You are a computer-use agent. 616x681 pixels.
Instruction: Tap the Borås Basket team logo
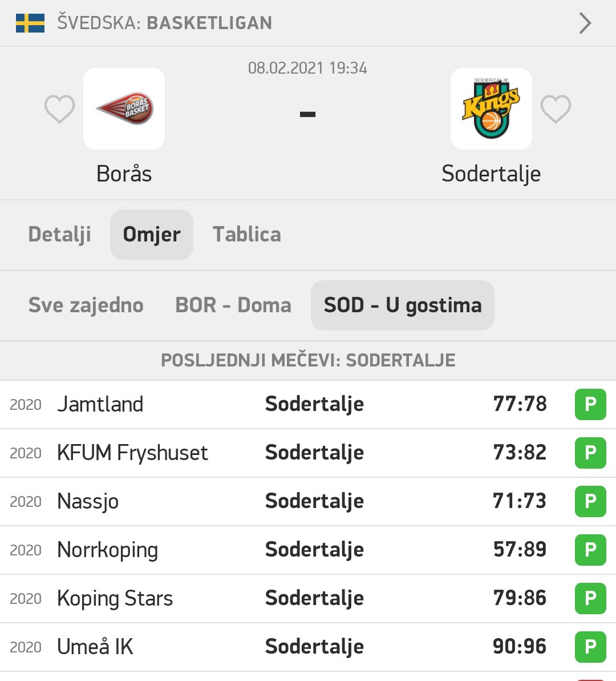pos(124,108)
